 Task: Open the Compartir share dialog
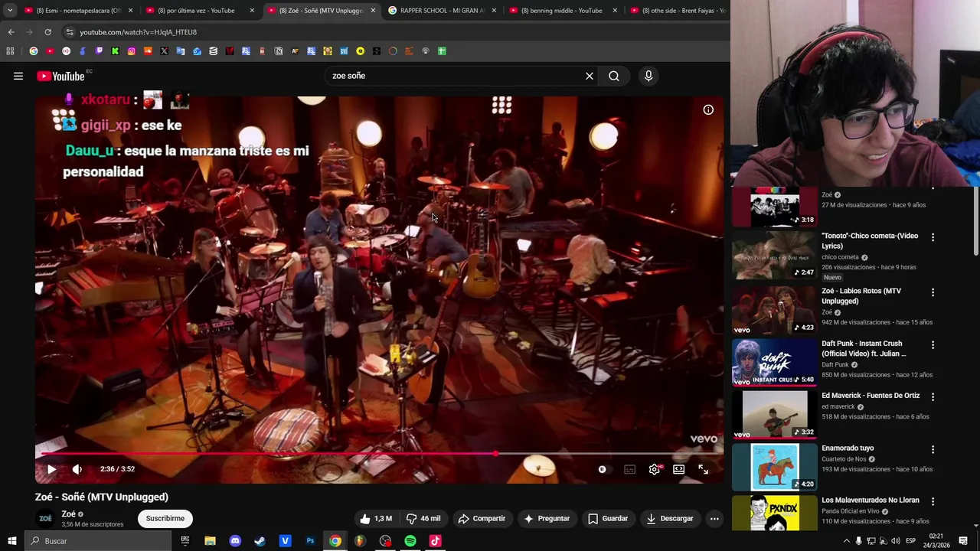(482, 518)
